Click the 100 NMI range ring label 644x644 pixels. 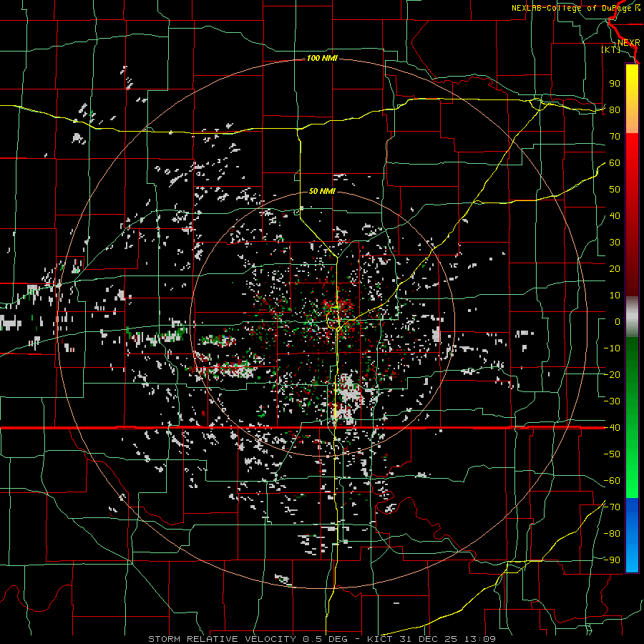[322, 59]
